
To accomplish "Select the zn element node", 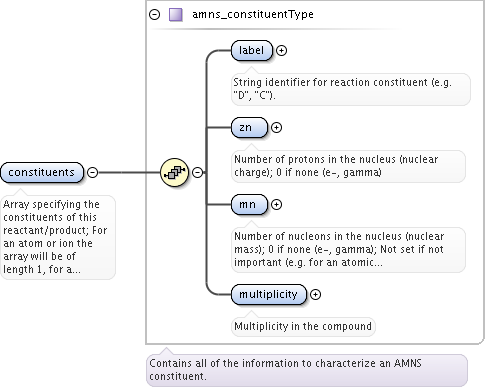I will pyautogui.click(x=249, y=127).
